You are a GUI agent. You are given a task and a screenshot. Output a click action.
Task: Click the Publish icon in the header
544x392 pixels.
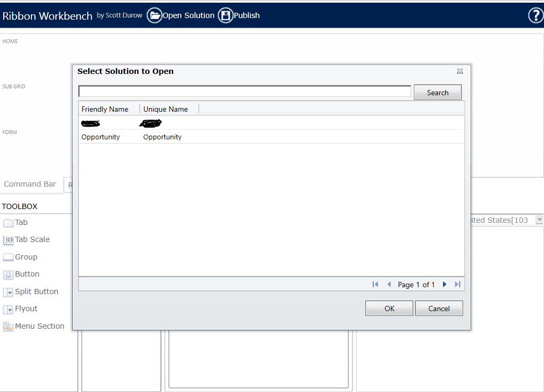coord(224,15)
